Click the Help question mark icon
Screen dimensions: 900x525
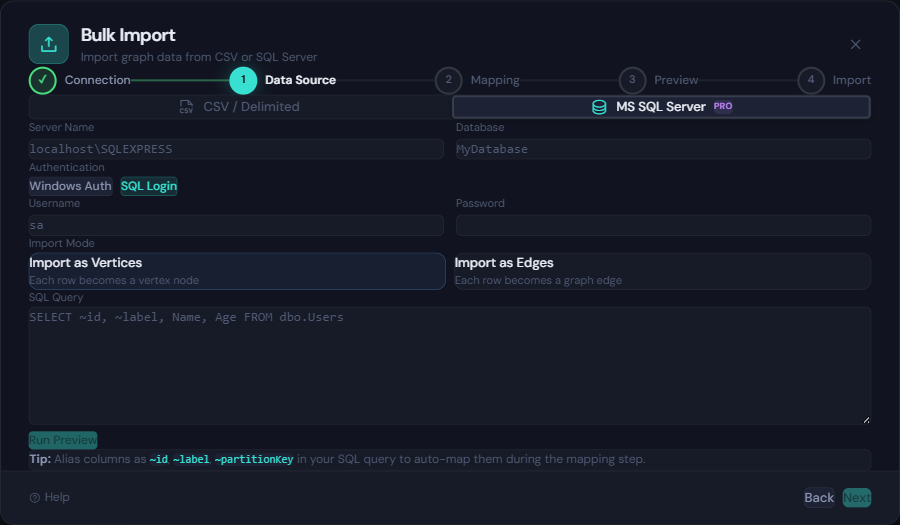coord(34,498)
